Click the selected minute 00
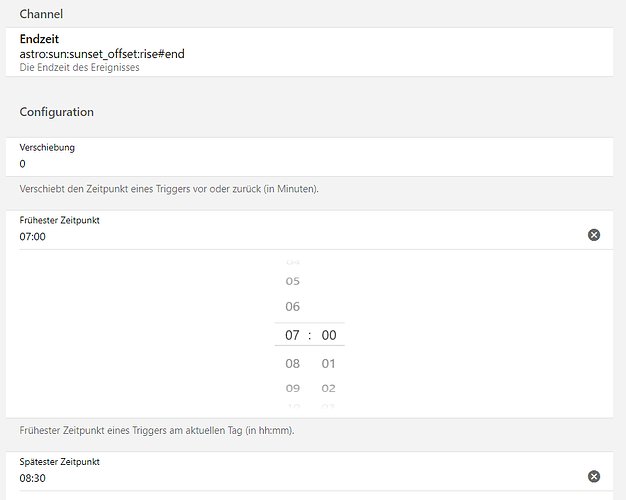This screenshot has width=626, height=500. click(328, 335)
